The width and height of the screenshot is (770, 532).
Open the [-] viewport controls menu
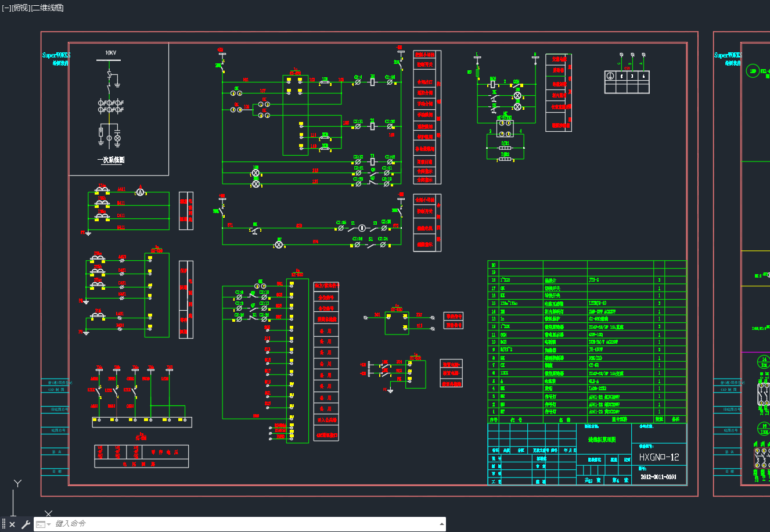pos(6,8)
